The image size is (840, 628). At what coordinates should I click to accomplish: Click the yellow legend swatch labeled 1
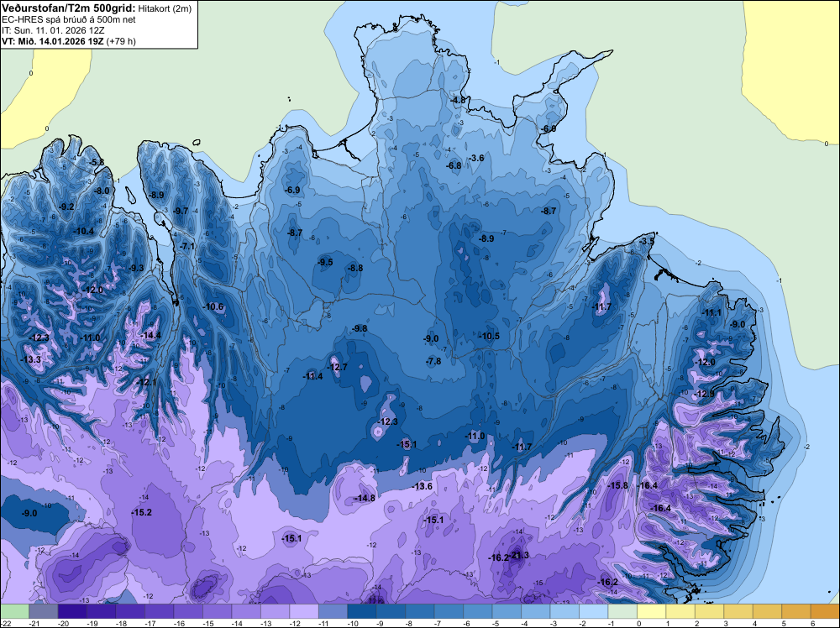tap(680, 610)
